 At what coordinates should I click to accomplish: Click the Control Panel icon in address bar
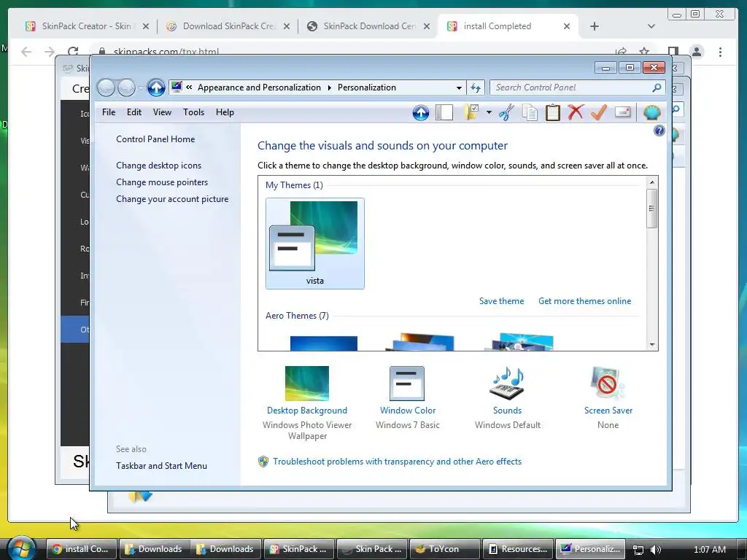[177, 87]
